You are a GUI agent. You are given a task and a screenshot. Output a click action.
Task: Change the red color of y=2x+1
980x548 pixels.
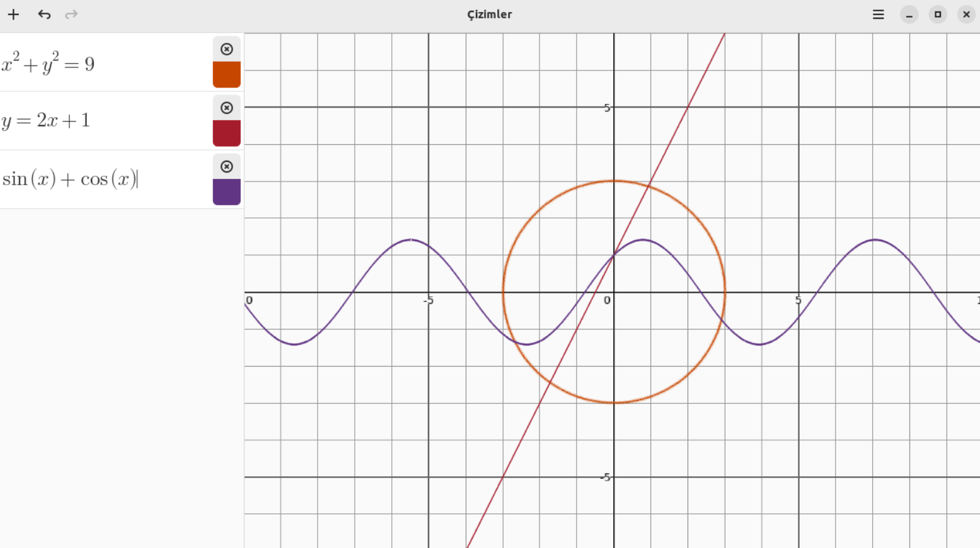tap(226, 133)
